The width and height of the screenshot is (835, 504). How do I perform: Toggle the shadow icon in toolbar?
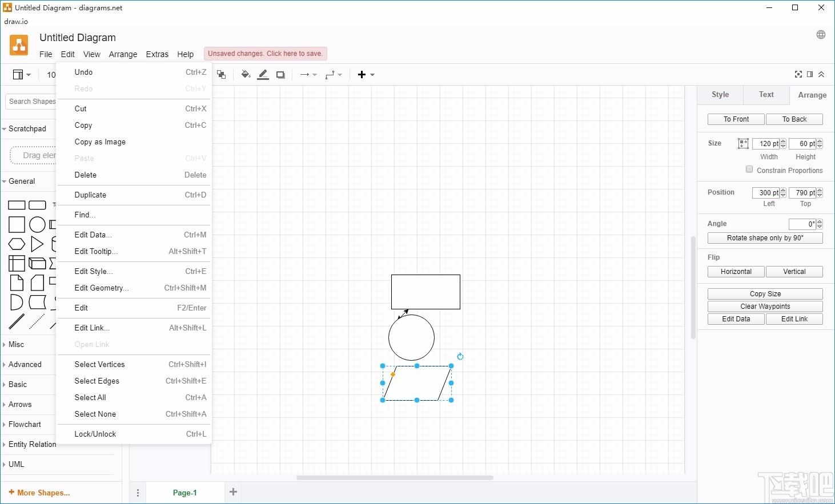[x=280, y=75]
